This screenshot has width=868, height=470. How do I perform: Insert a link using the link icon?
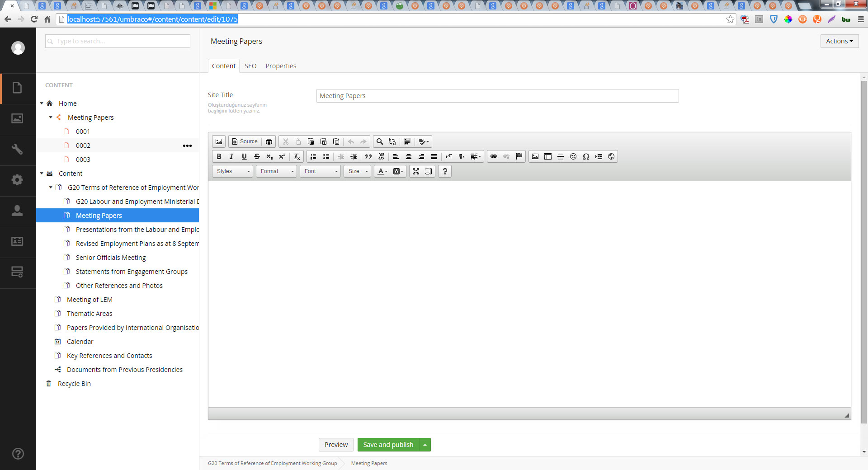point(494,156)
